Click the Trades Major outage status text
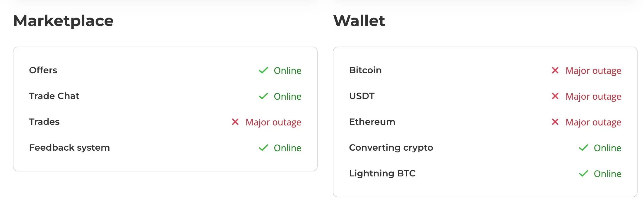The image size is (644, 211). point(273,122)
